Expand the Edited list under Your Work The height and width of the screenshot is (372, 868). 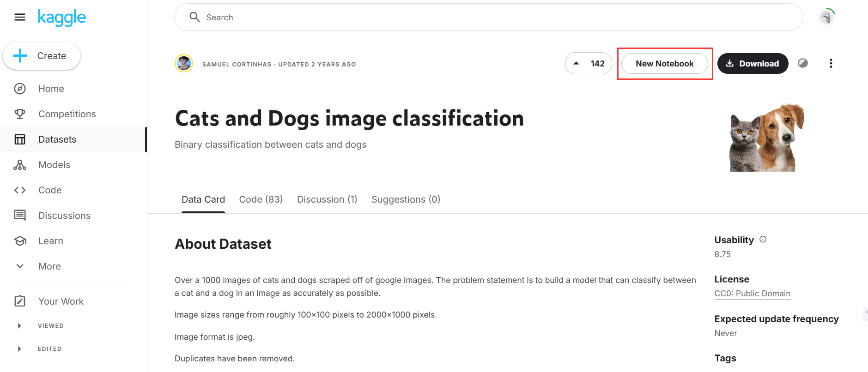pyautogui.click(x=19, y=349)
